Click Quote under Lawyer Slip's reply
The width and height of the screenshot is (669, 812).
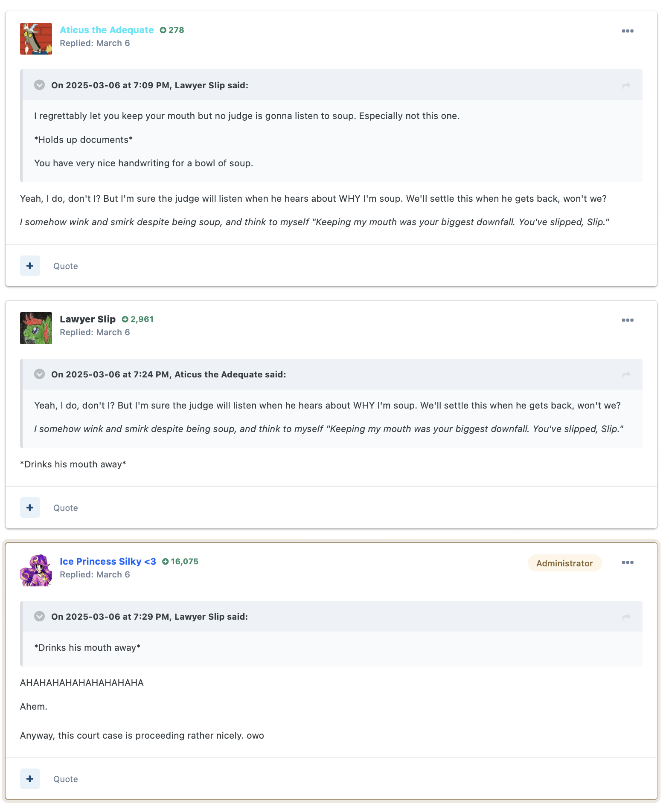point(66,508)
